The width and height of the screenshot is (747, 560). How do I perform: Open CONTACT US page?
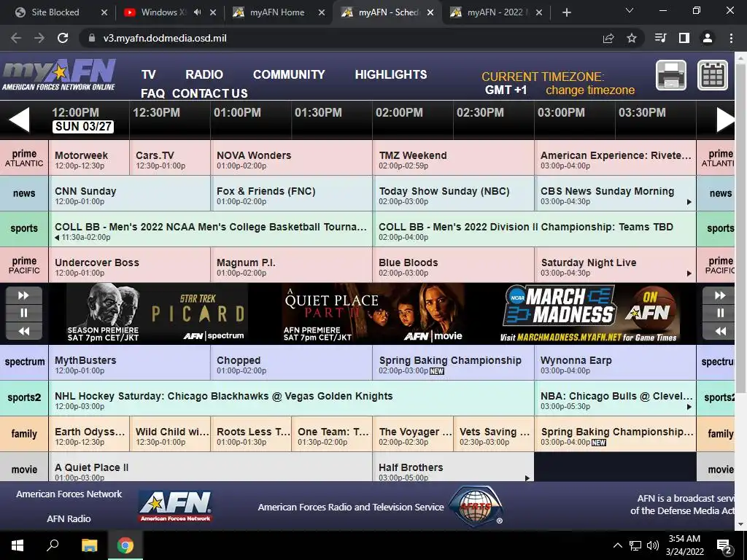(x=210, y=93)
